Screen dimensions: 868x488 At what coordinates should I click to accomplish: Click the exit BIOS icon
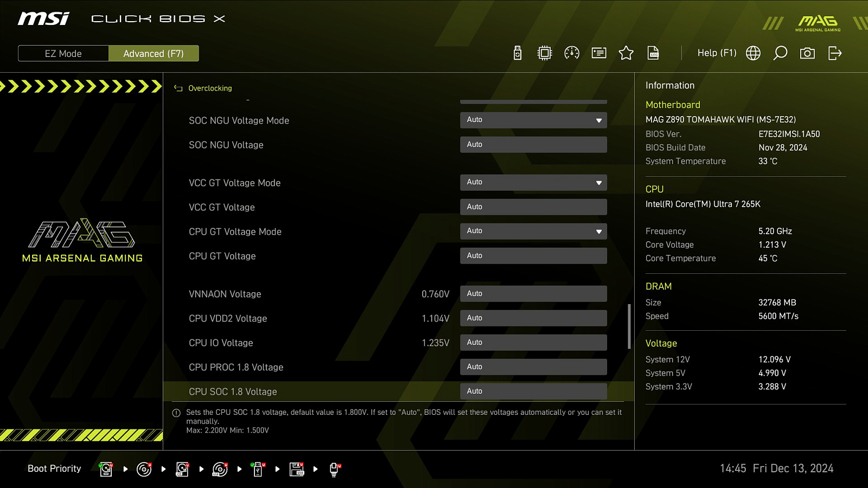pyautogui.click(x=835, y=53)
